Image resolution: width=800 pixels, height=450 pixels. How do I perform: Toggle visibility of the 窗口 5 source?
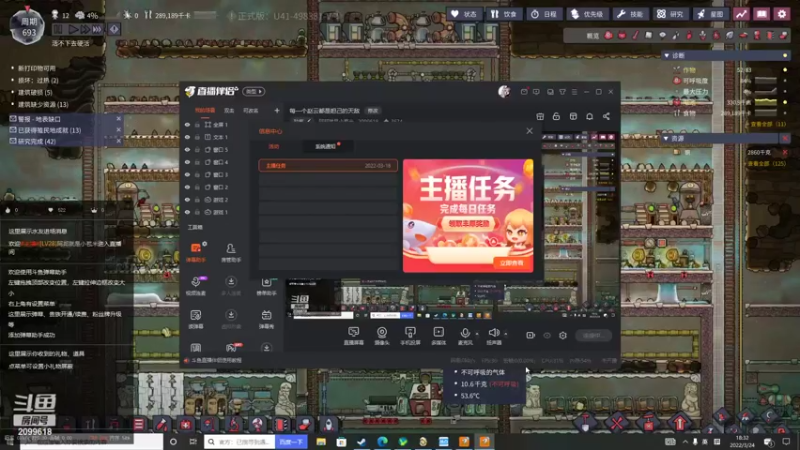[x=187, y=149]
